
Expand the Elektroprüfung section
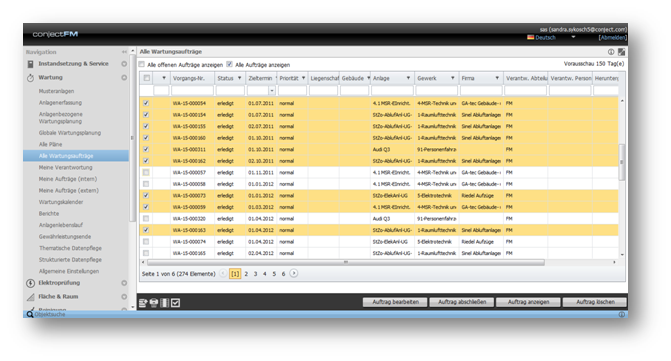pos(124,283)
